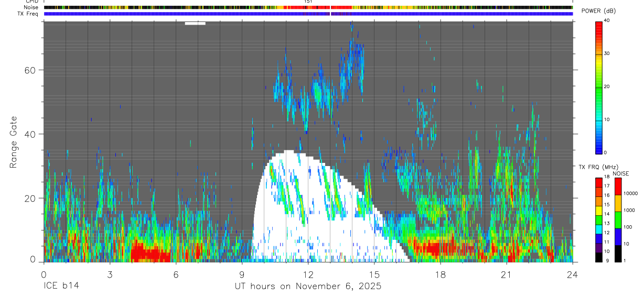The width and height of the screenshot is (644, 297).
Task: Click the POWER (dB) legend title
Action: click(598, 10)
